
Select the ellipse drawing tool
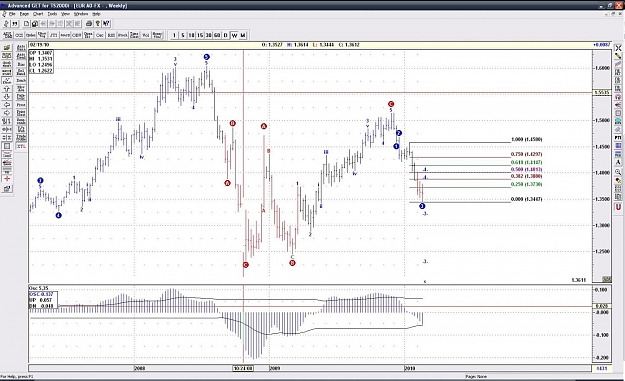pos(618,130)
